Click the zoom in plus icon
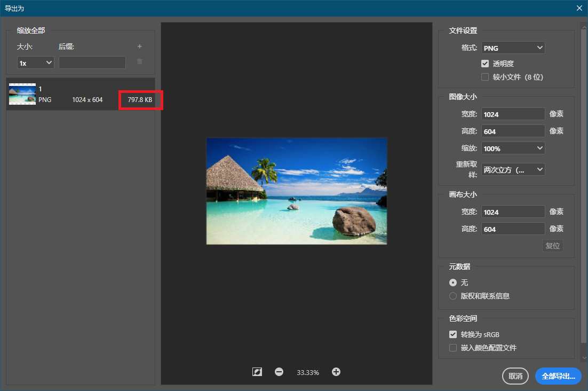588x391 pixels. pyautogui.click(x=336, y=372)
